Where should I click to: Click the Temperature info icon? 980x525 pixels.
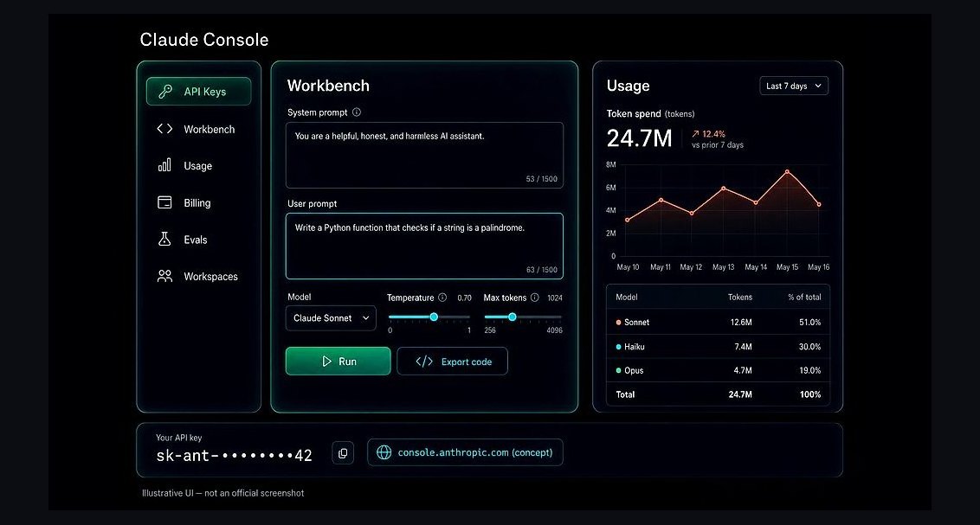[442, 298]
